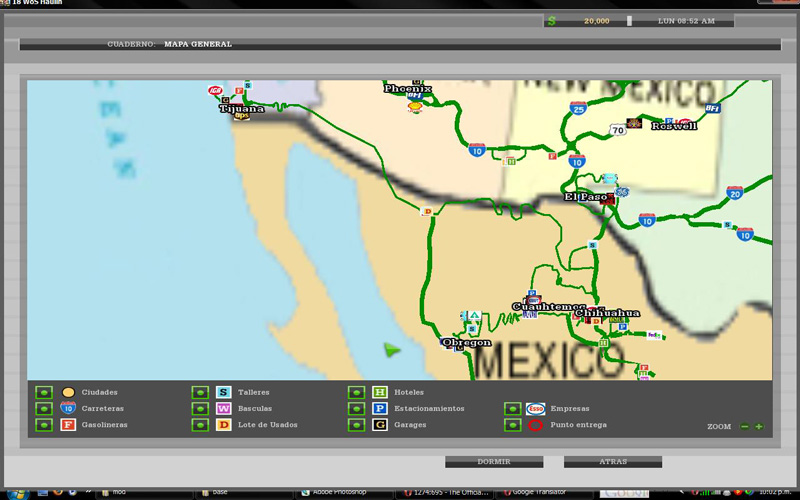Click the Ciudades yellow circle legend icon
Image resolution: width=800 pixels, height=500 pixels.
(x=68, y=393)
